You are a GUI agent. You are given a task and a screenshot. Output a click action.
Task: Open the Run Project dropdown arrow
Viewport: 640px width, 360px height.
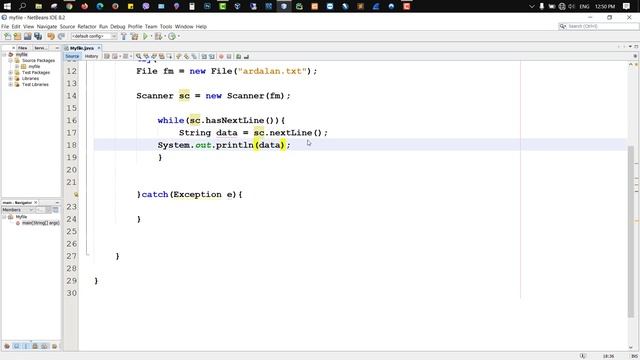click(151, 36)
